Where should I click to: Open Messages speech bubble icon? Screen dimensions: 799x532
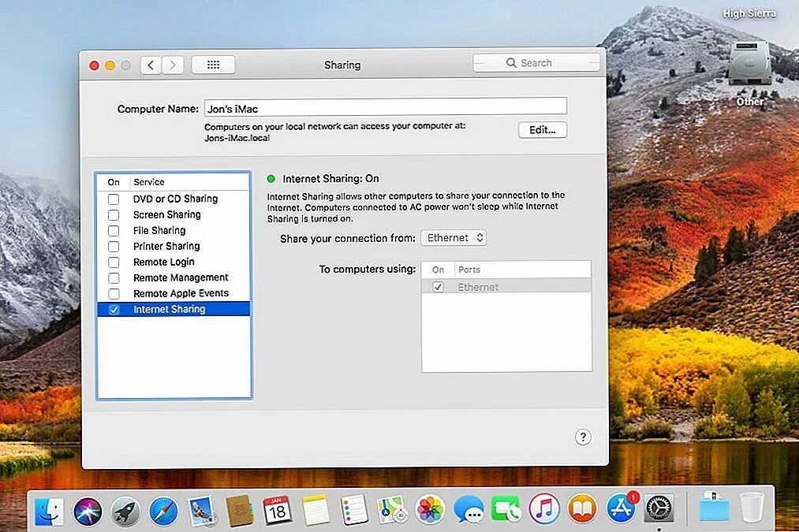tap(468, 510)
